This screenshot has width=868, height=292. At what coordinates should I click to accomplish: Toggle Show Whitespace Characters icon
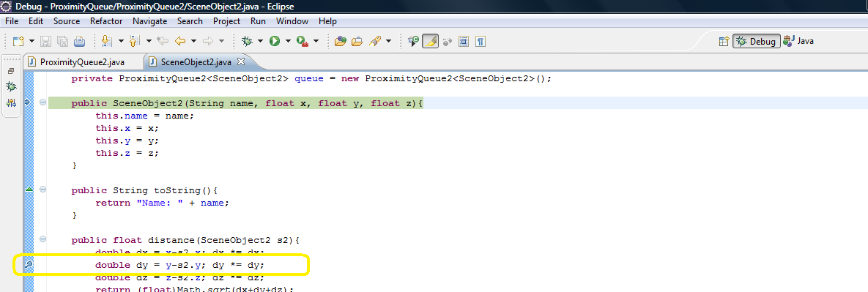481,41
